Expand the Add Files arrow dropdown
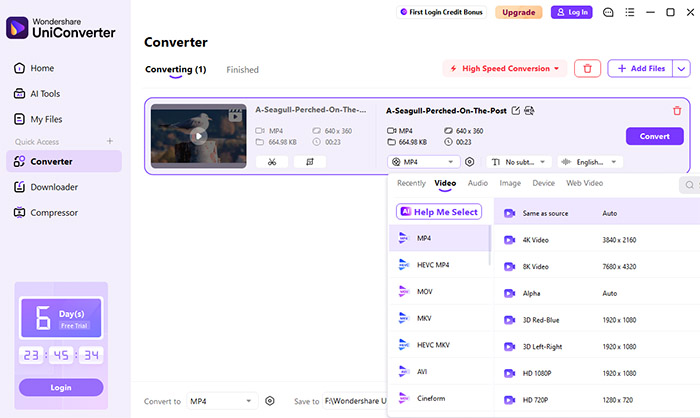Viewport: 700px width, 418px height. (681, 69)
